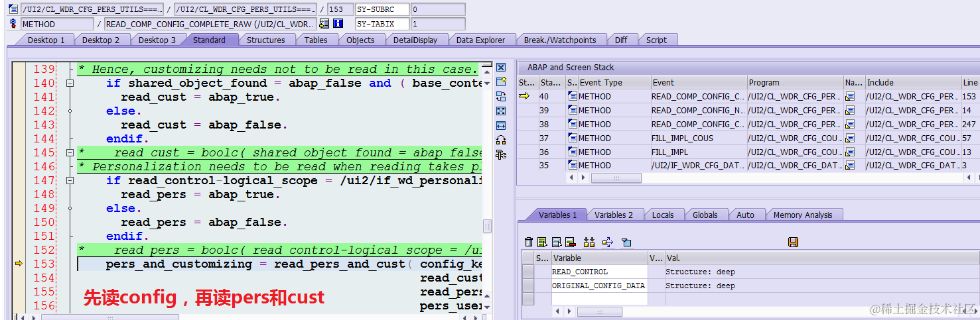Image resolution: width=980 pixels, height=320 pixels.
Task: Click navigation icon in READ_COMP_CONFIG_N... row
Action: click(850, 110)
